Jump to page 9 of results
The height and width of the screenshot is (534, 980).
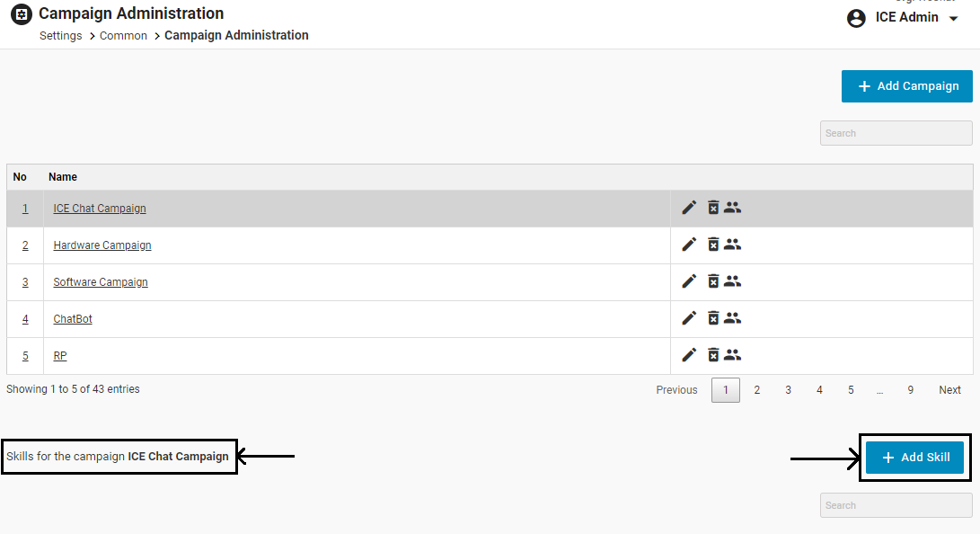(910, 390)
